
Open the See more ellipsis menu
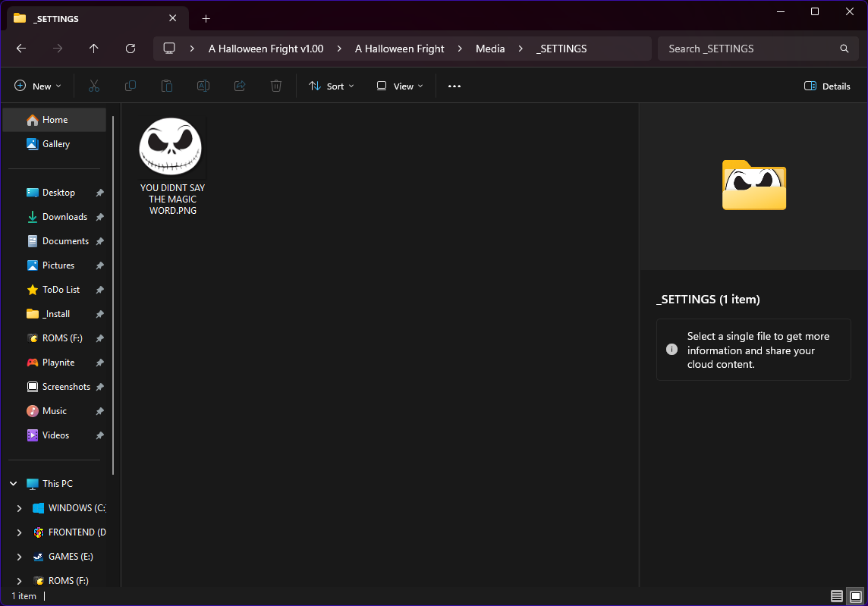454,86
